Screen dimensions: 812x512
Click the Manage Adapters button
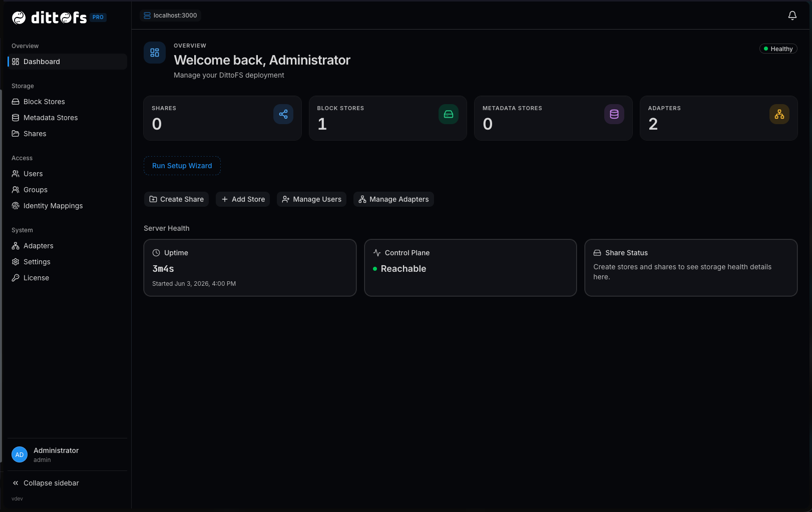tap(393, 199)
